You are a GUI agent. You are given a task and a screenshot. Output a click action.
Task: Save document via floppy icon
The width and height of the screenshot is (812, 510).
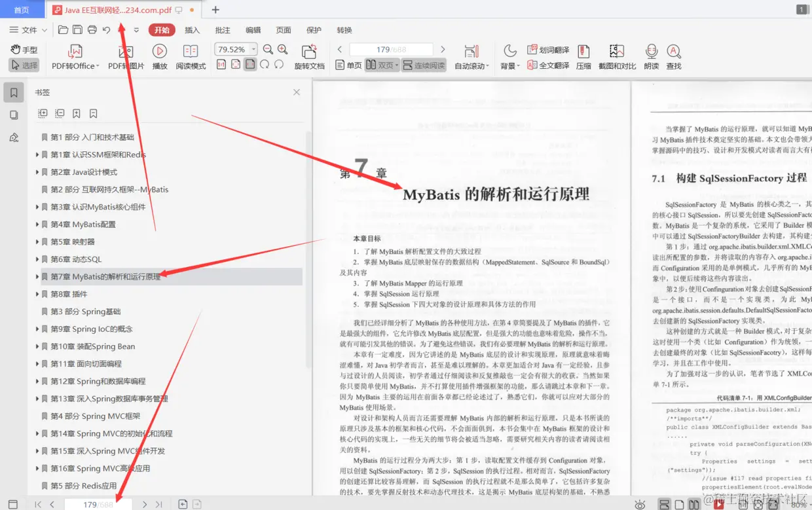pyautogui.click(x=77, y=29)
